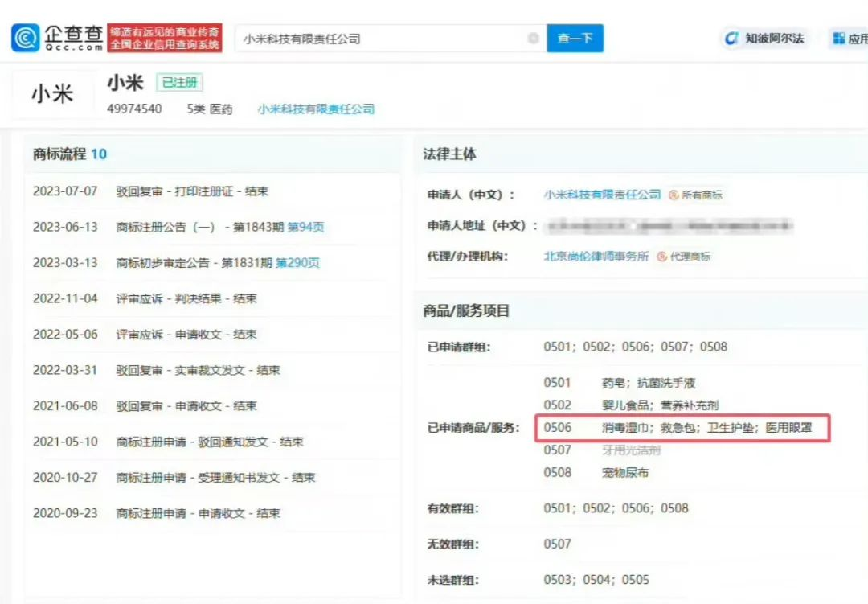The width and height of the screenshot is (868, 604).
Task: Select the 2021-06-08 驳回复审 申请收文 row
Action: pyautogui.click(x=145, y=405)
